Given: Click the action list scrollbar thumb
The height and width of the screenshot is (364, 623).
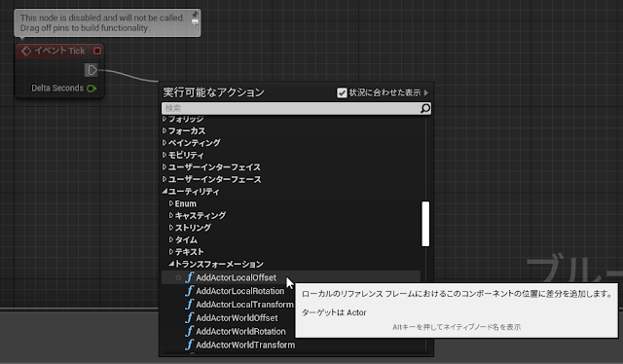Looking at the screenshot, I should tap(425, 224).
